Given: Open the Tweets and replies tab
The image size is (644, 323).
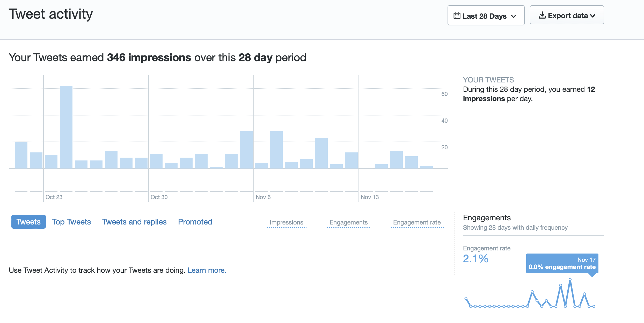Looking at the screenshot, I should click(134, 222).
